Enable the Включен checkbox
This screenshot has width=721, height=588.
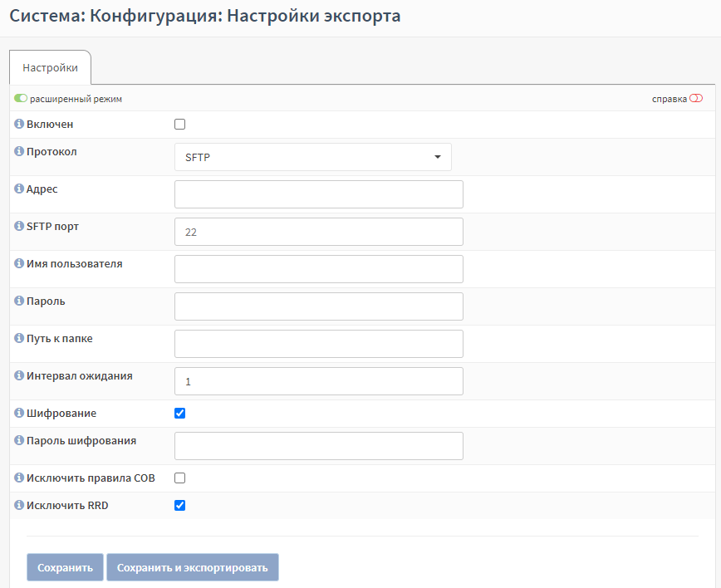coord(179,124)
